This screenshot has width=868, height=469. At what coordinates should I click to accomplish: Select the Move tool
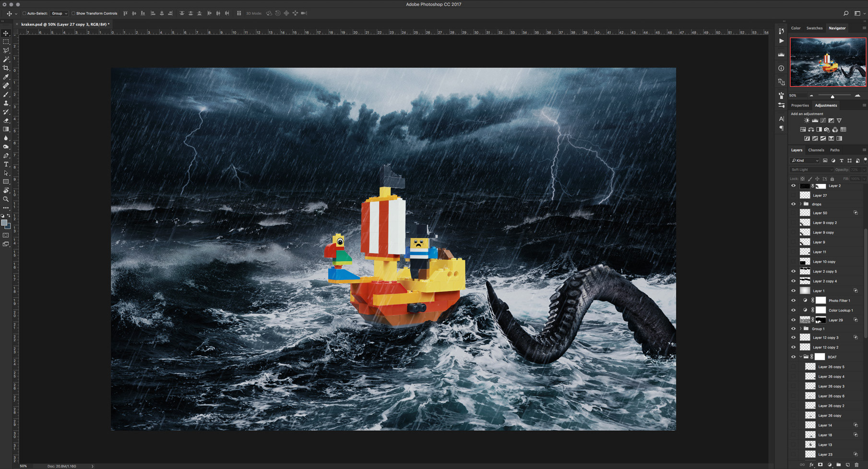(6, 33)
